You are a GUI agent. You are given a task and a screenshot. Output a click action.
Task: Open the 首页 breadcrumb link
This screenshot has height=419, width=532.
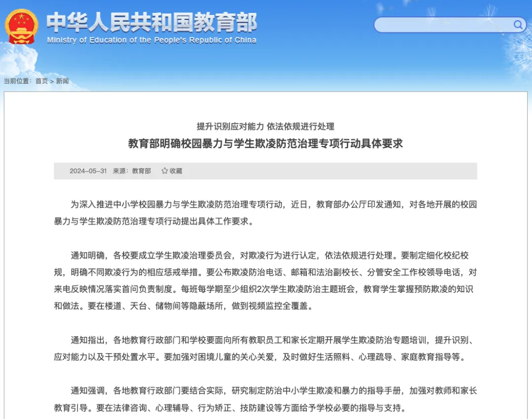pyautogui.click(x=41, y=81)
